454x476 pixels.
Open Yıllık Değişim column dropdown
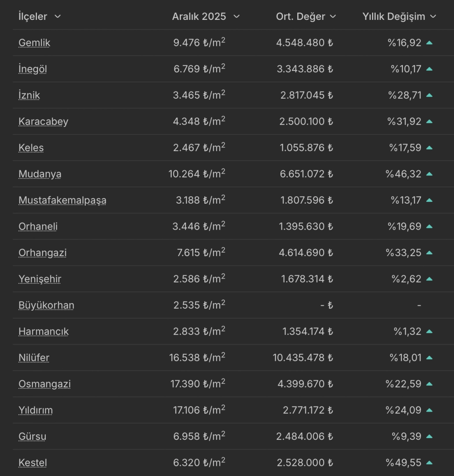(x=433, y=17)
